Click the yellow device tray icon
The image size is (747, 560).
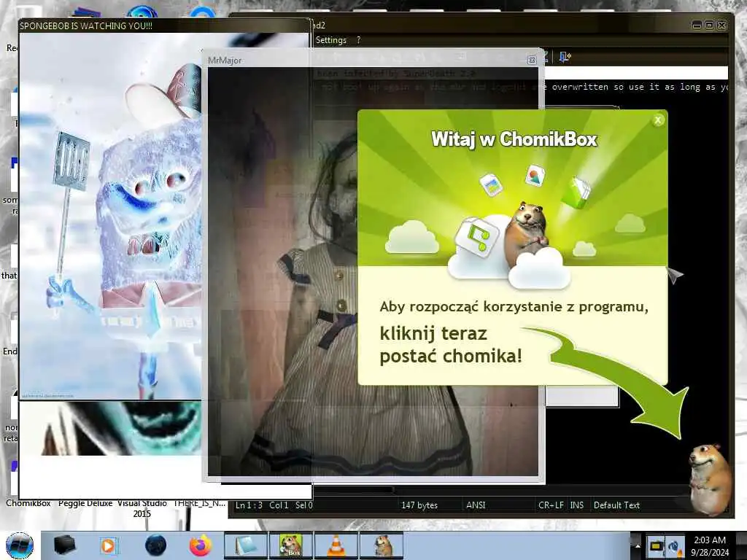click(656, 546)
